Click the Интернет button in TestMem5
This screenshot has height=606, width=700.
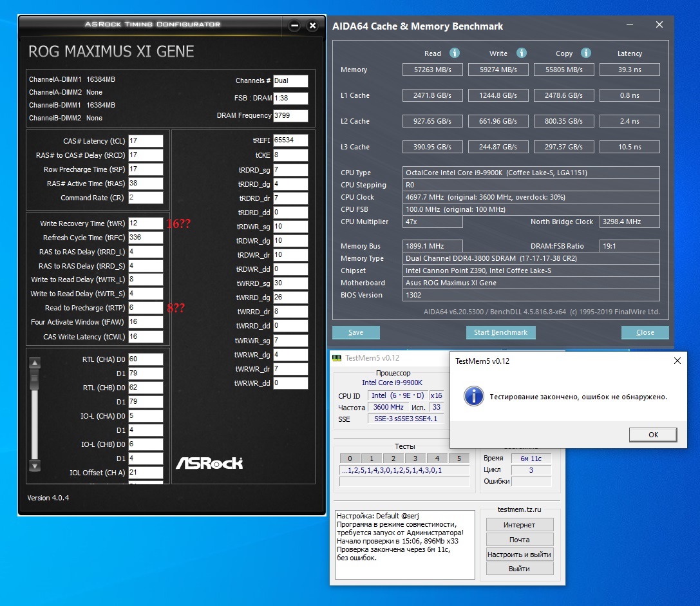pyautogui.click(x=519, y=525)
